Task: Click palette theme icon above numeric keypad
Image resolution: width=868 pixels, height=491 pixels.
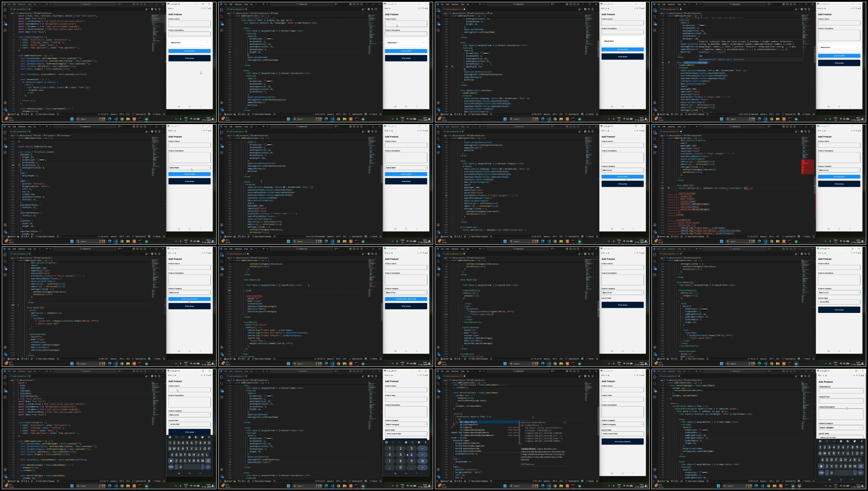Action: [x=419, y=442]
